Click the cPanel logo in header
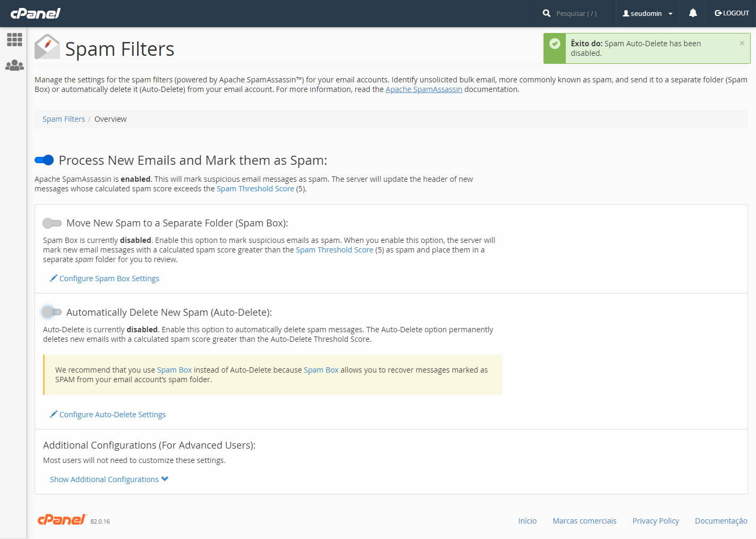This screenshot has height=539, width=756. coord(36,13)
